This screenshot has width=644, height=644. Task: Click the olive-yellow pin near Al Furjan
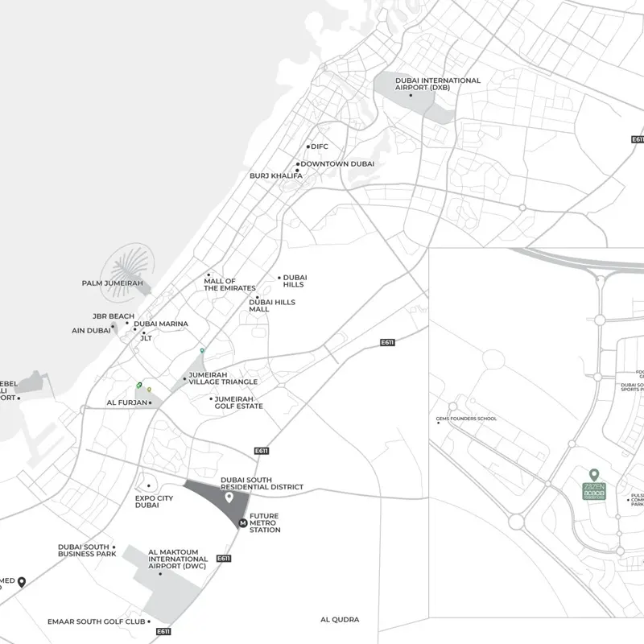point(149,390)
